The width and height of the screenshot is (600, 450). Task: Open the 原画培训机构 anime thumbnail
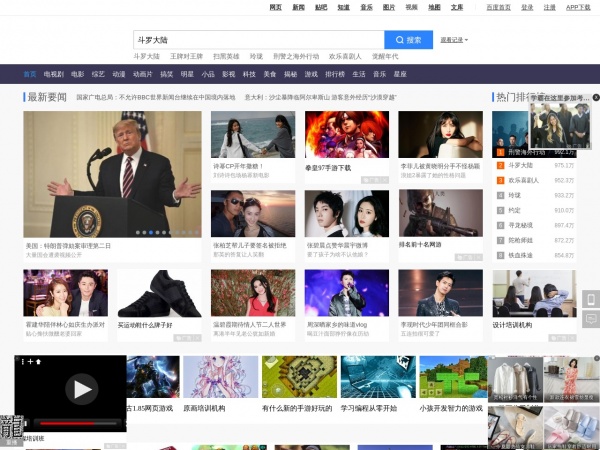(x=220, y=377)
